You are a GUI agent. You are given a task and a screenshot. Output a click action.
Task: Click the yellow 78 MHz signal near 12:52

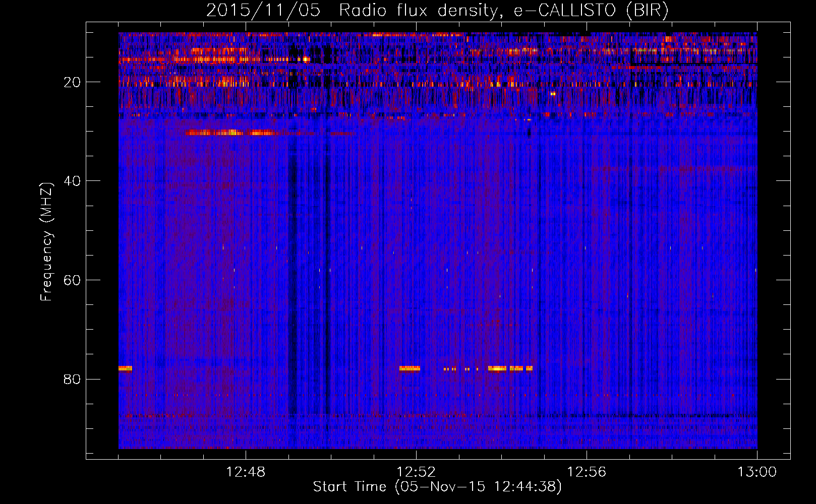pos(410,368)
